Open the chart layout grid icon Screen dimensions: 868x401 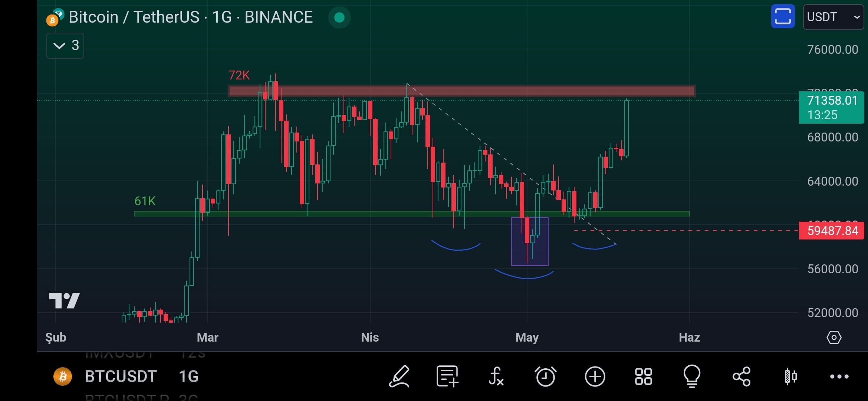[x=643, y=376]
